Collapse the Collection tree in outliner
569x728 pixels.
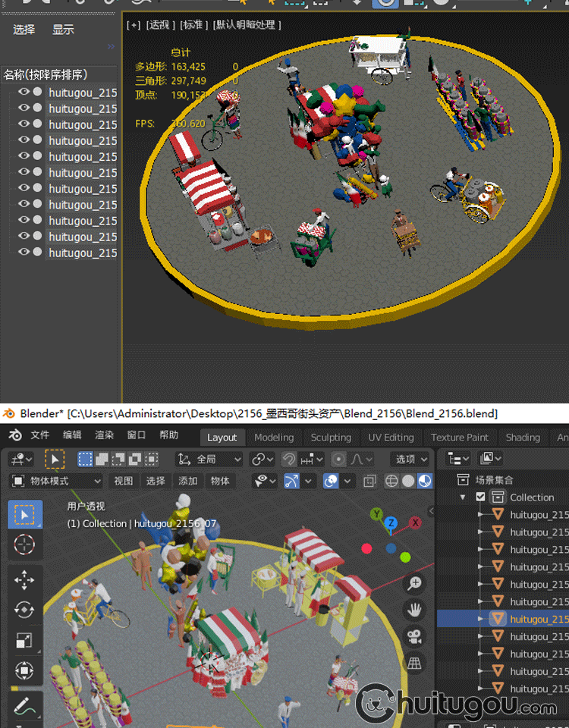click(x=463, y=497)
